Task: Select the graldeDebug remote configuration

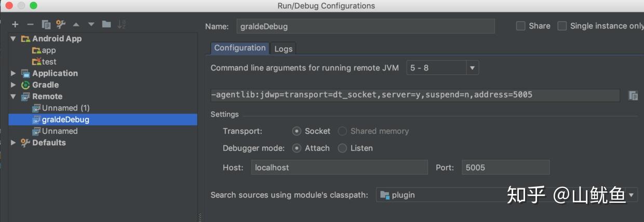Action: pos(103,119)
